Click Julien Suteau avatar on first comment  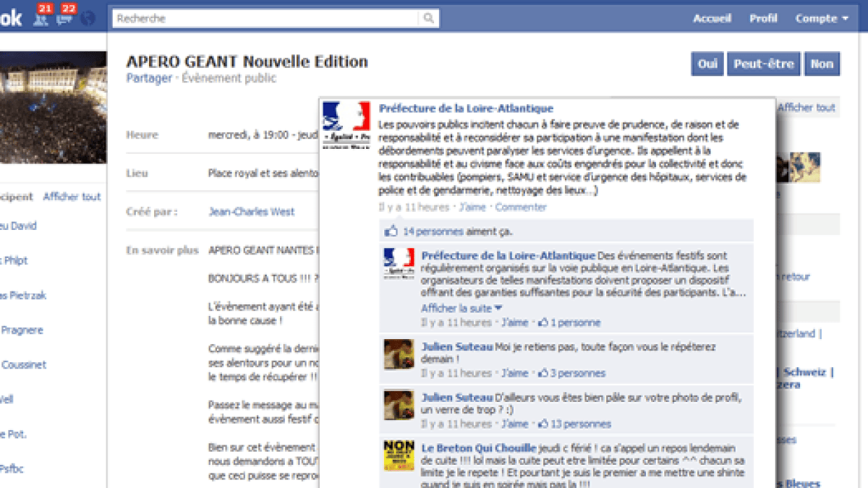tap(399, 355)
